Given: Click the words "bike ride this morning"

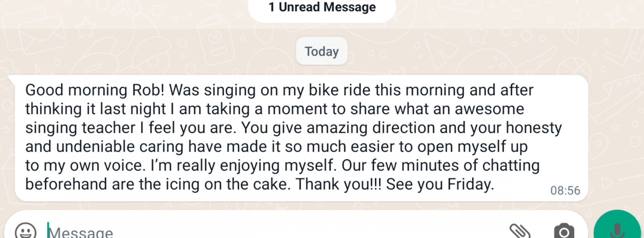Looking at the screenshot, I should [387, 90].
